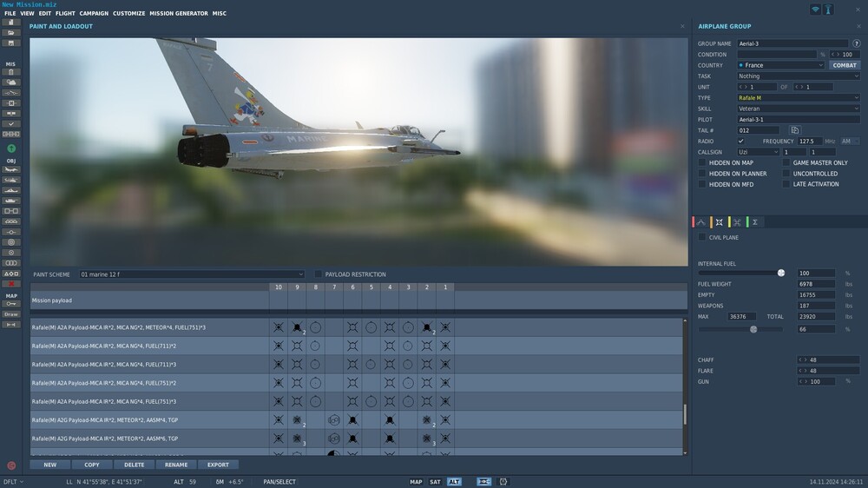Click the tail number options icon
The width and height of the screenshot is (868, 488).
(x=794, y=130)
